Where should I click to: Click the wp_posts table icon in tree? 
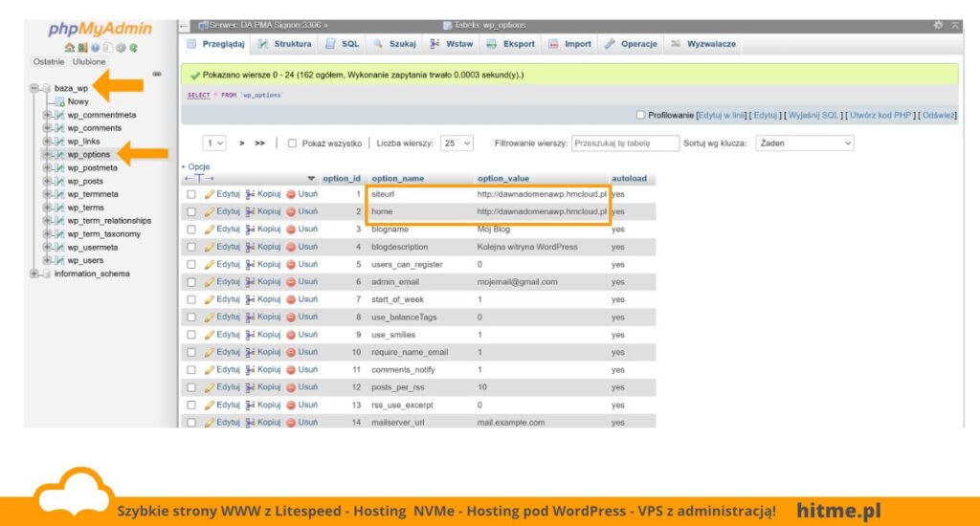pyautogui.click(x=59, y=181)
